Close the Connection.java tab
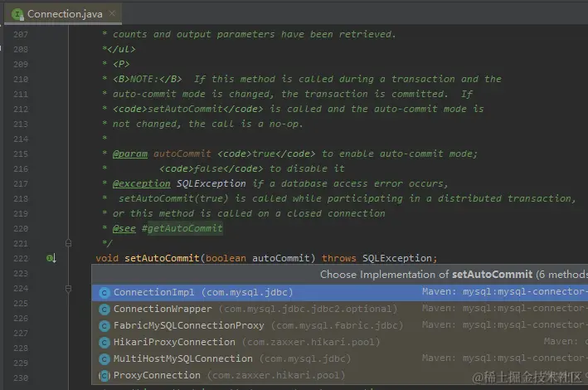The height and width of the screenshot is (390, 588). point(112,13)
